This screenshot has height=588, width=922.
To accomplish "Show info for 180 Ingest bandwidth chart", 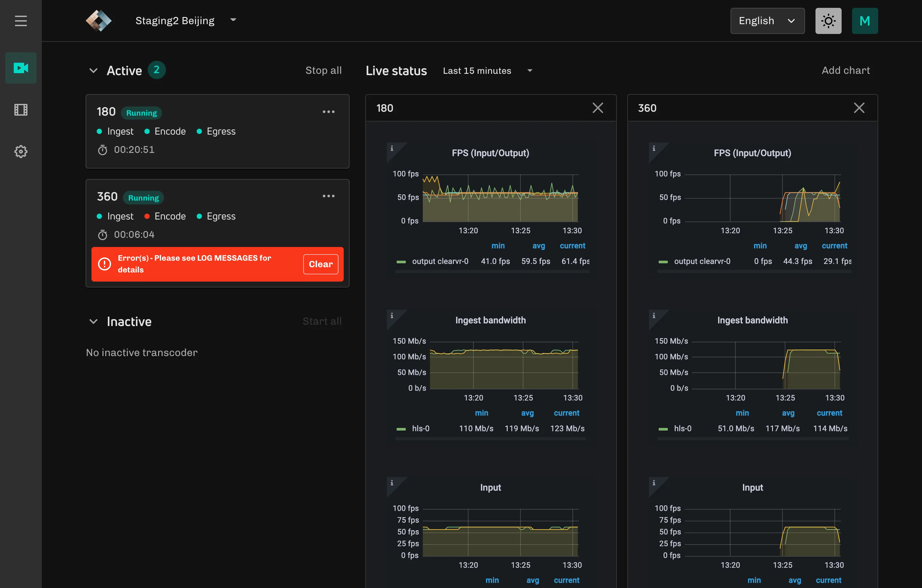I will point(392,316).
